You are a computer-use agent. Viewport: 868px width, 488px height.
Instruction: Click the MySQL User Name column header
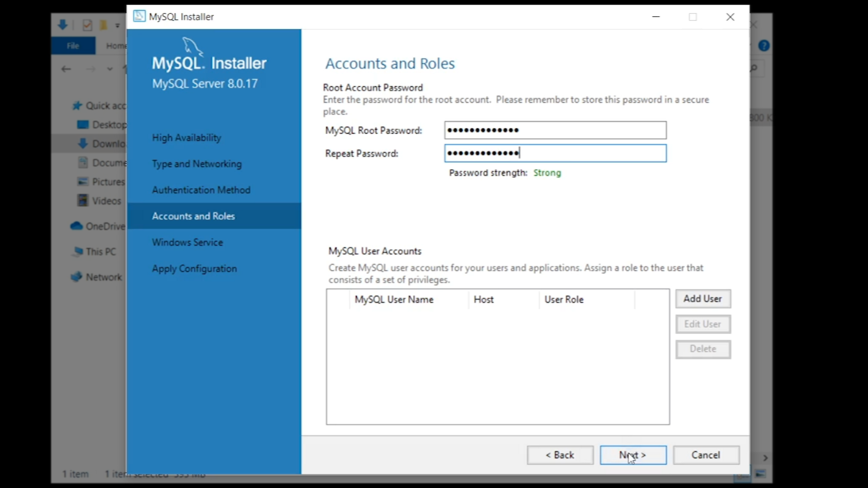tap(394, 300)
